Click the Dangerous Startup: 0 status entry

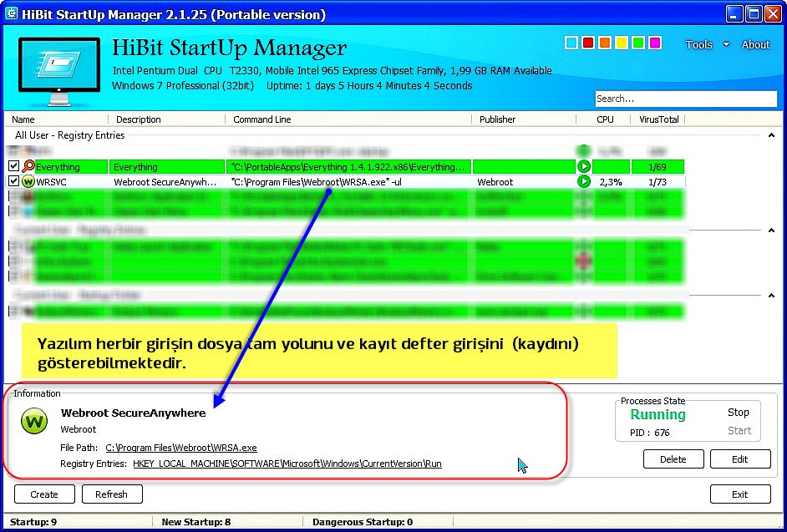click(x=363, y=522)
